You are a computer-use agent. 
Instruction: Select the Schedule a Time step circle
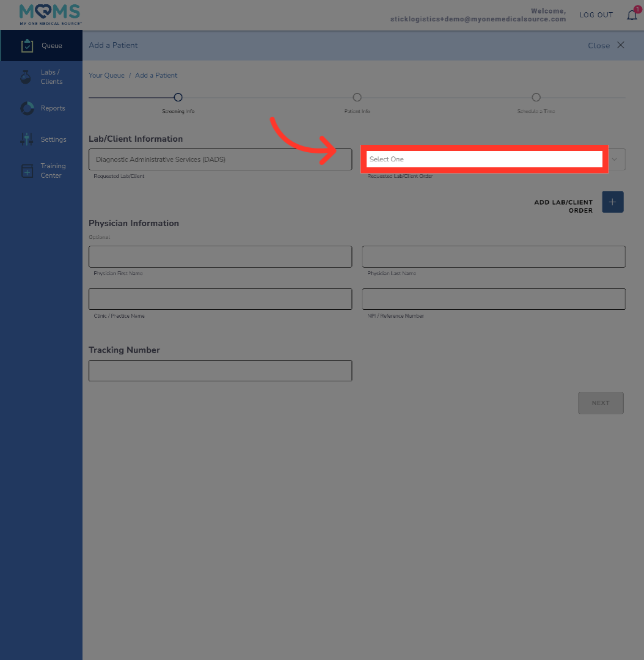pyautogui.click(x=536, y=97)
